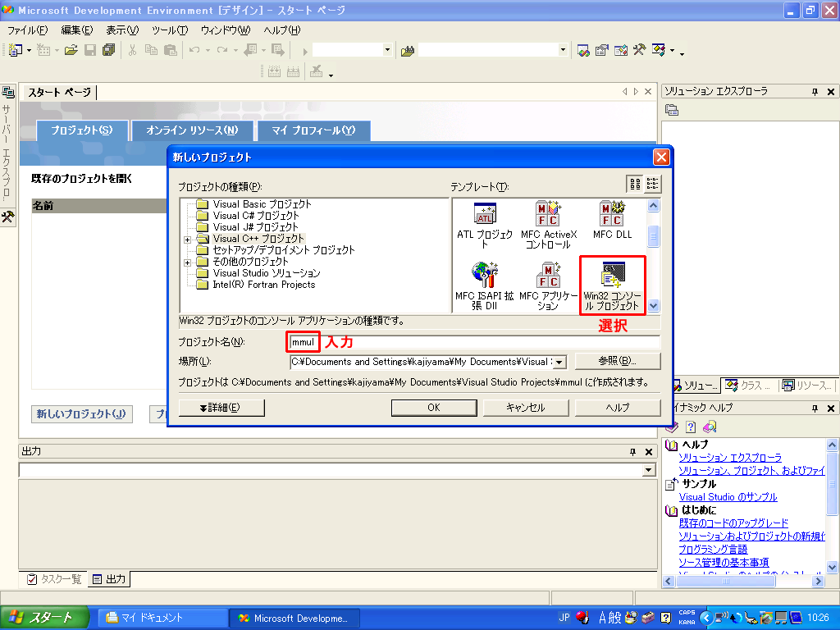Click the Dynamic Help vertical scrollbar thumb
Viewport: 840px width, 630px height.
832,483
